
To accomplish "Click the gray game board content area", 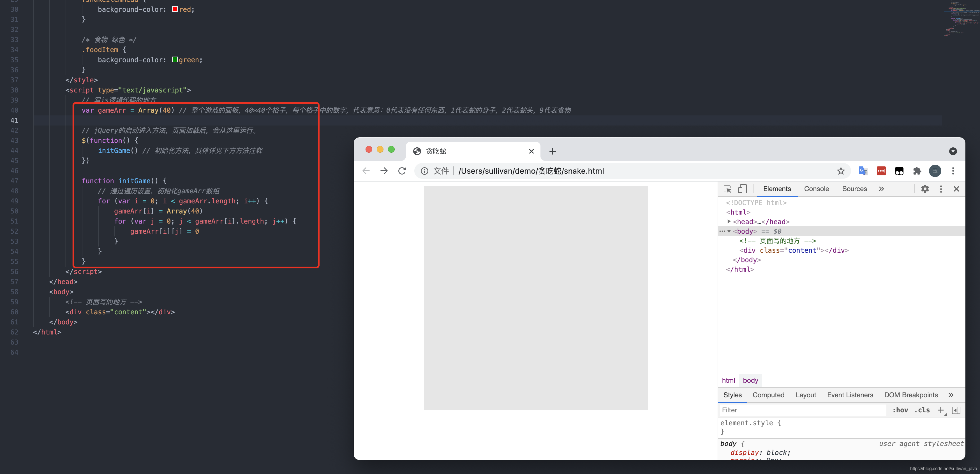I will tap(536, 298).
